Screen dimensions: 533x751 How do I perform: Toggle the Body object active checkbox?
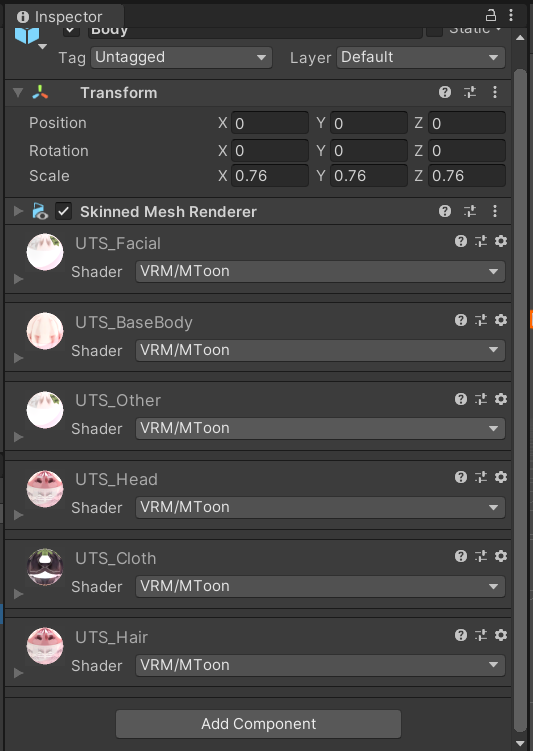(x=71, y=31)
